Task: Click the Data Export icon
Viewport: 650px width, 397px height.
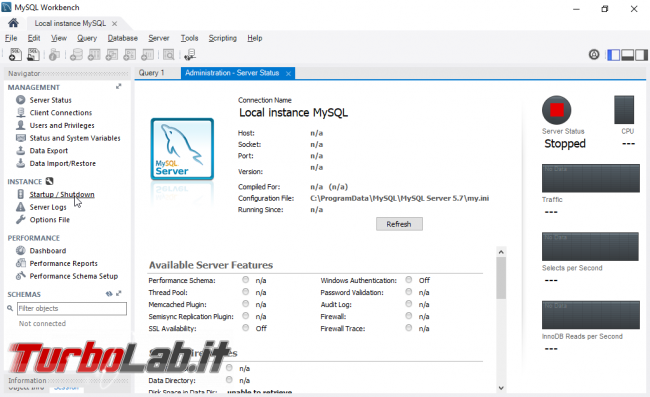Action: [20, 150]
